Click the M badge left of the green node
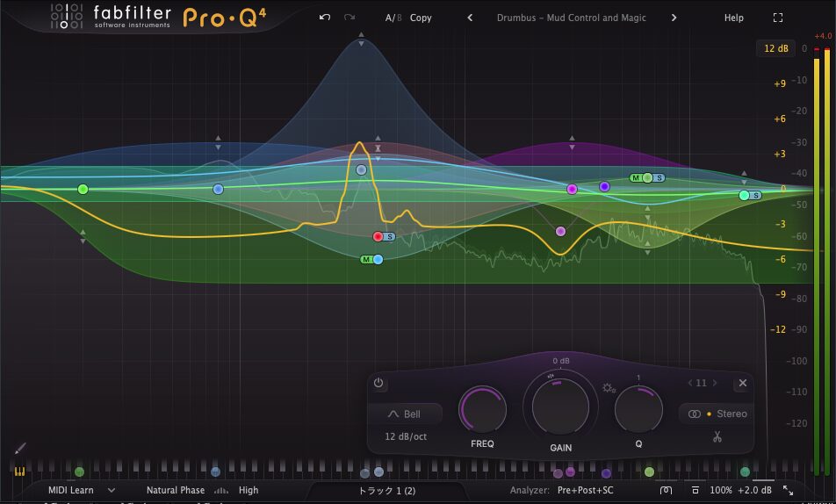836x504 pixels. (x=636, y=178)
